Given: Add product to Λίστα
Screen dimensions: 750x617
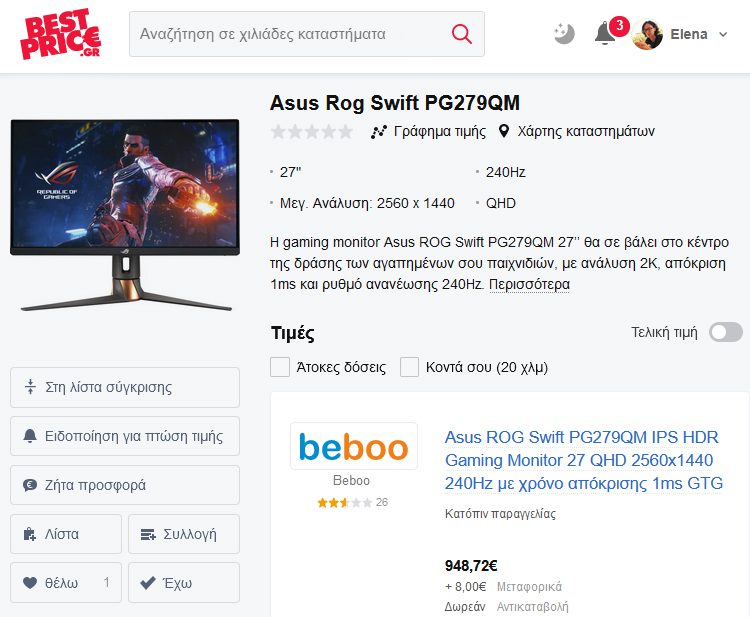Looking at the screenshot, I should click(66, 534).
